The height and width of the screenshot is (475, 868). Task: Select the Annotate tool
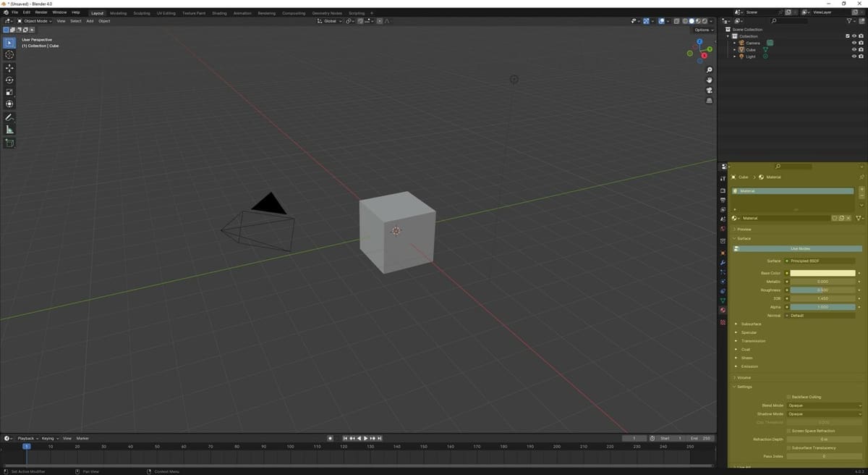pyautogui.click(x=9, y=117)
